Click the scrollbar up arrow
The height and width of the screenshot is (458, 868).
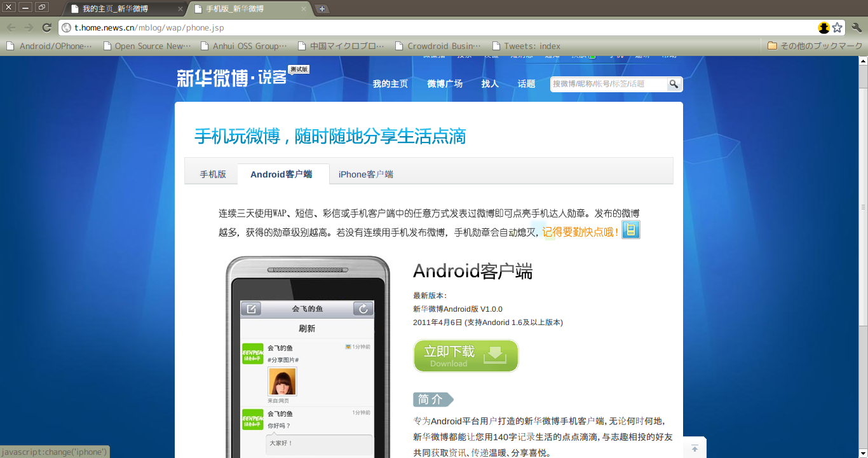pyautogui.click(x=863, y=61)
